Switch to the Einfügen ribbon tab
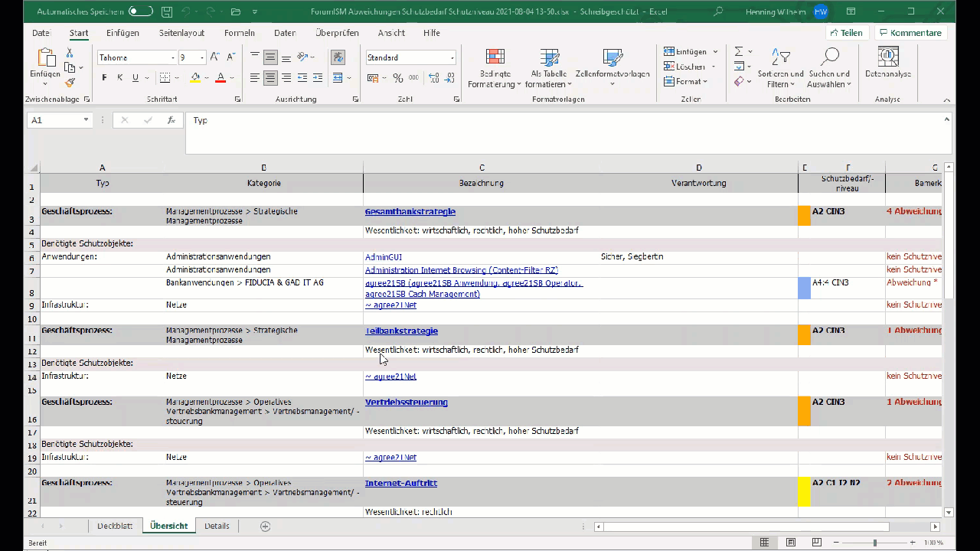Screen dimensions: 980x551 point(122,32)
